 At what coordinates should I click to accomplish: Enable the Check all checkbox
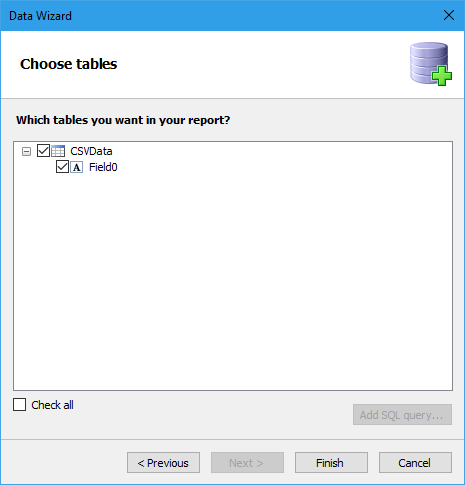pyautogui.click(x=19, y=405)
